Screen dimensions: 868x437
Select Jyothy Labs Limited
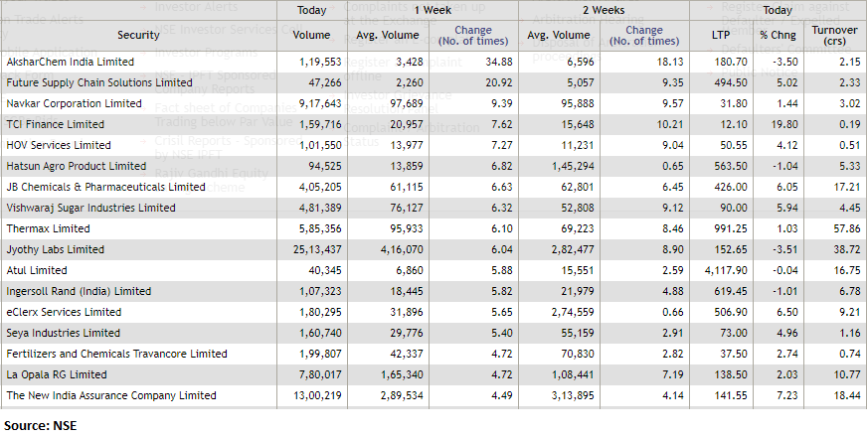(56, 249)
